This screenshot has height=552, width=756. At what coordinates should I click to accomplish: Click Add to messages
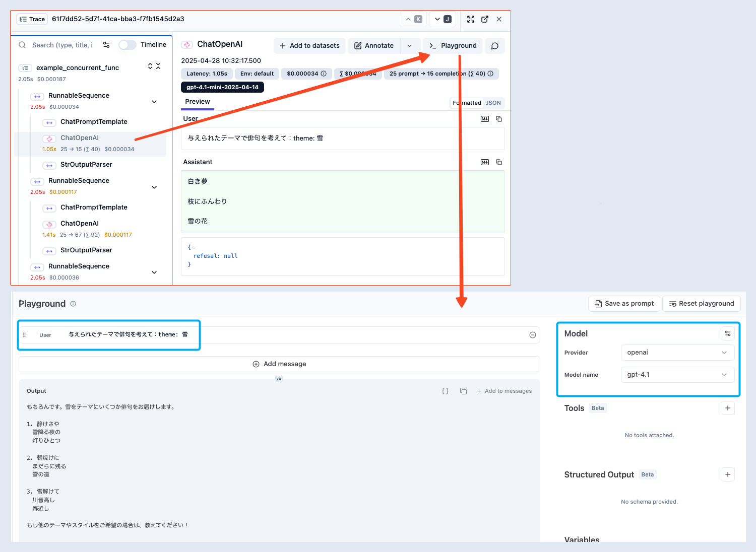504,391
